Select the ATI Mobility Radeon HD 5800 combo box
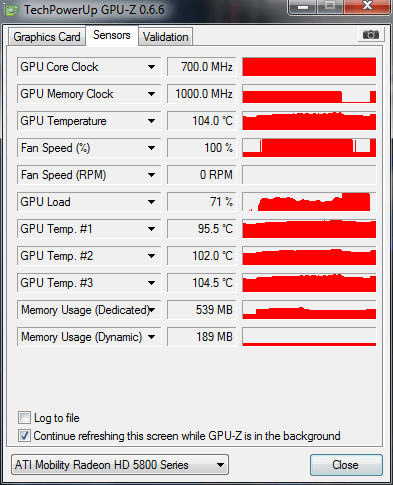Screen dimensions: 393x485 point(120,465)
